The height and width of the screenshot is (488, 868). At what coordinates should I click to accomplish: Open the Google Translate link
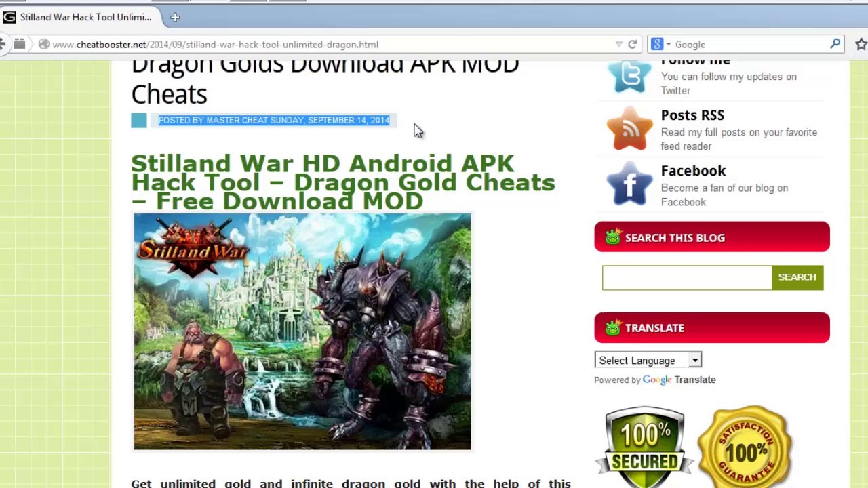click(x=679, y=380)
